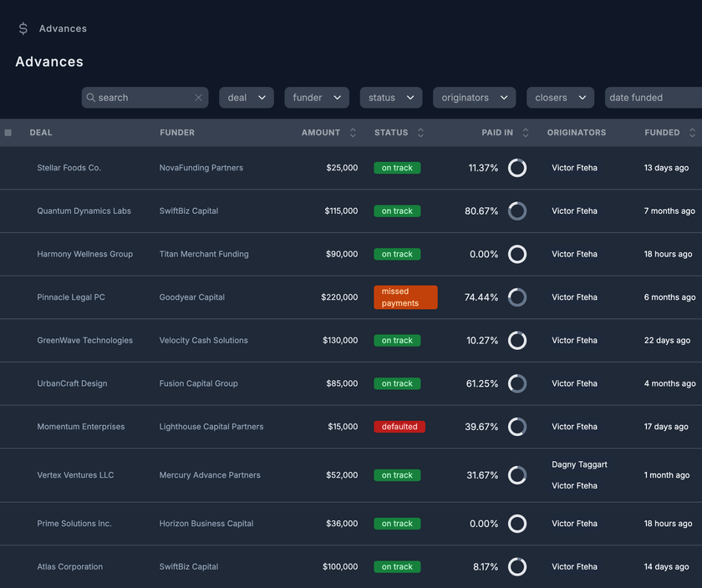Sort by Paid In column arrows
This screenshot has height=588, width=702.
coord(526,133)
